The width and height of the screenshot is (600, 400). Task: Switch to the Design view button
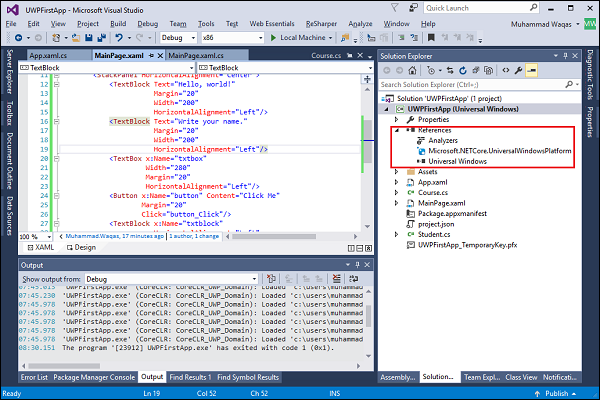pos(83,247)
